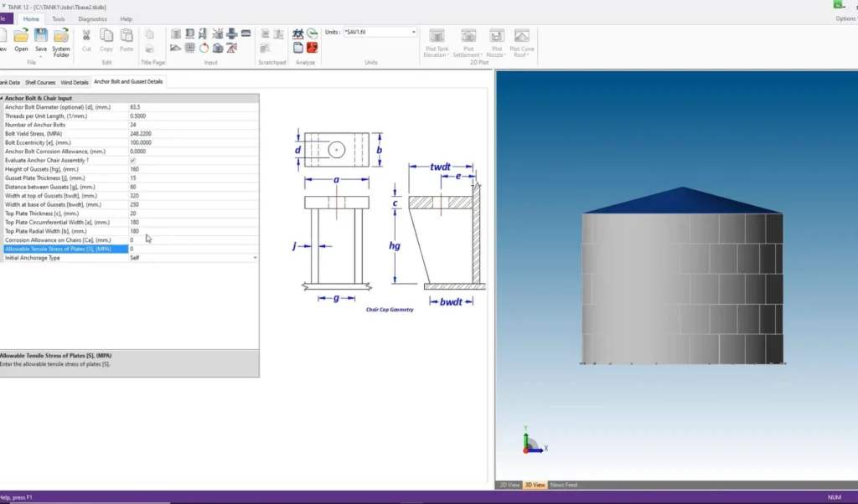Click the Plot Nozzle icon

coord(496,36)
